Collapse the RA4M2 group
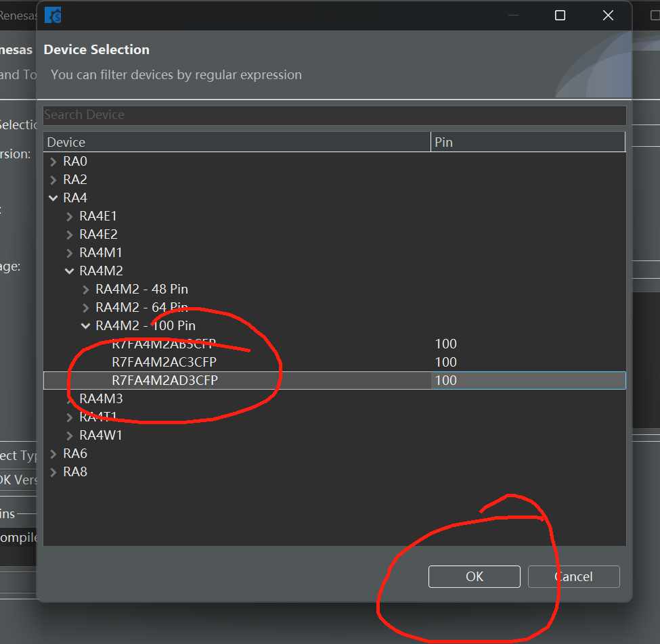 70,271
